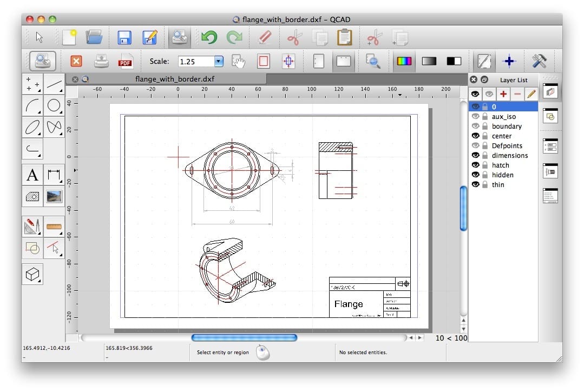Insert a bitmap image tool
Viewport: 584px width, 392px height.
coord(54,196)
